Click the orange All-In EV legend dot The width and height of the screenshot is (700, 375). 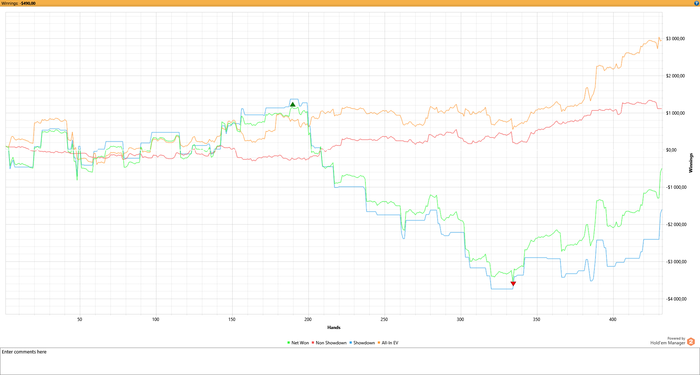point(379,343)
